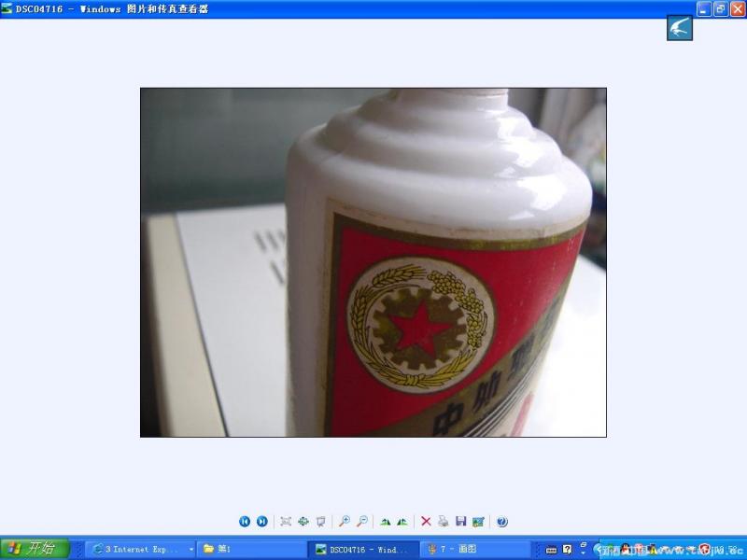Go to the next image

[x=262, y=522]
